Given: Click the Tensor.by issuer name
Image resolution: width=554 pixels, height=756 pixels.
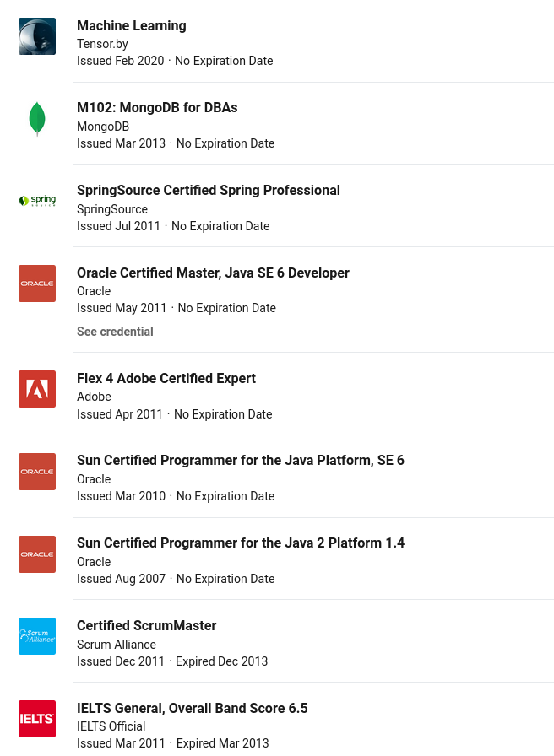Looking at the screenshot, I should click(x=102, y=44).
